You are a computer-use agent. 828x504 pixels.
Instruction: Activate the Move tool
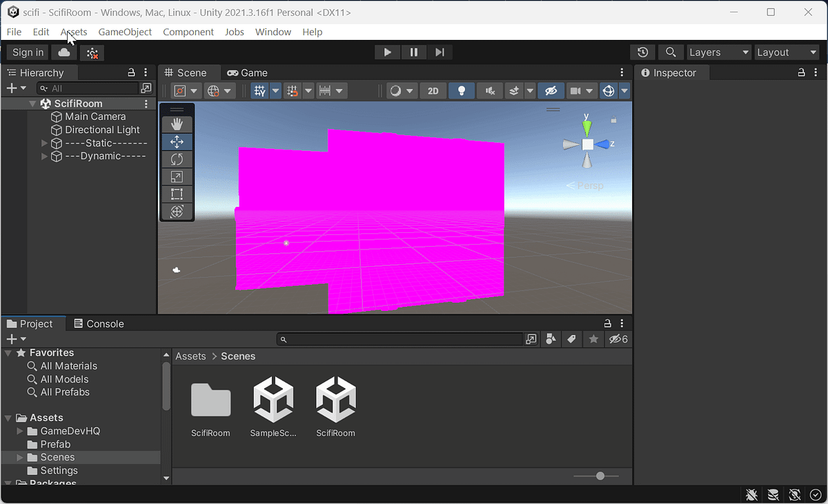(x=177, y=141)
